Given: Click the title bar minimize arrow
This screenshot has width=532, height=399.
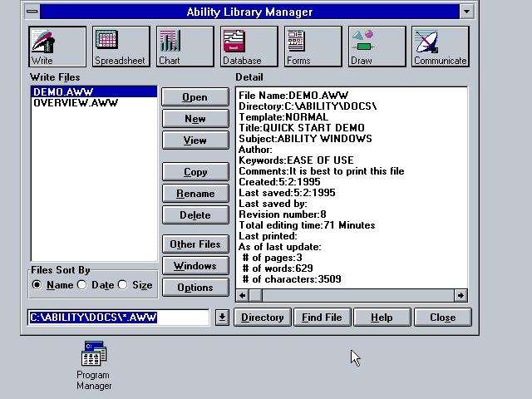Looking at the screenshot, I should pyautogui.click(x=467, y=12).
